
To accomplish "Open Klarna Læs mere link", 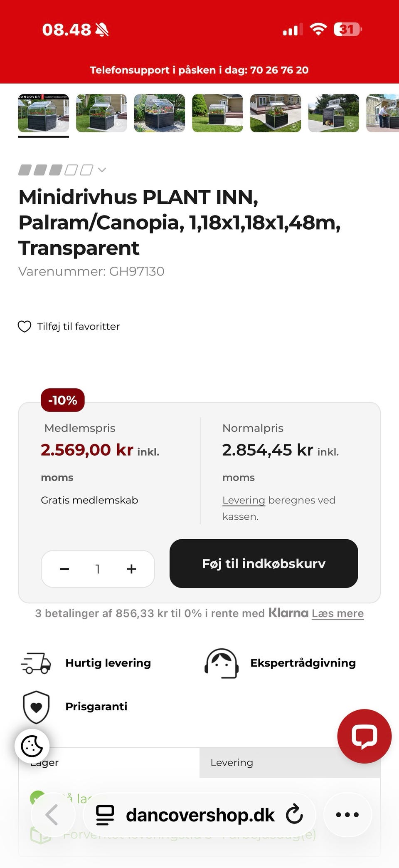I will pyautogui.click(x=337, y=613).
